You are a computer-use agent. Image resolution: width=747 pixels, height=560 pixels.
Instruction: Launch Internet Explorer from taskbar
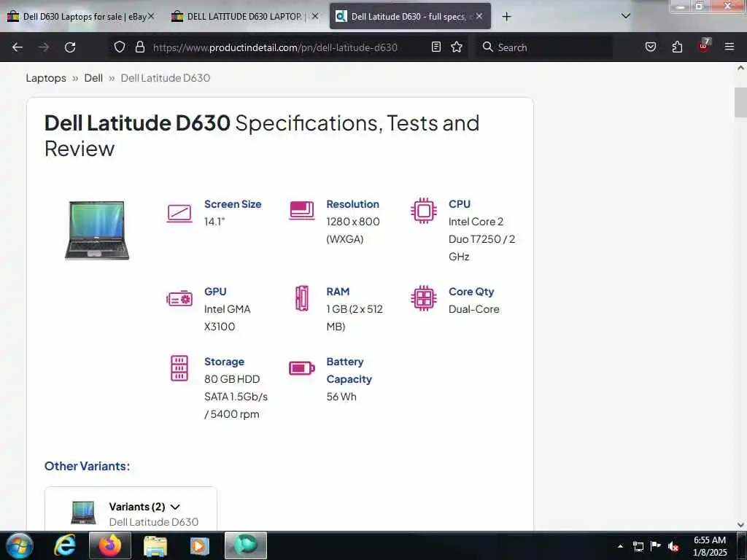tap(65, 545)
